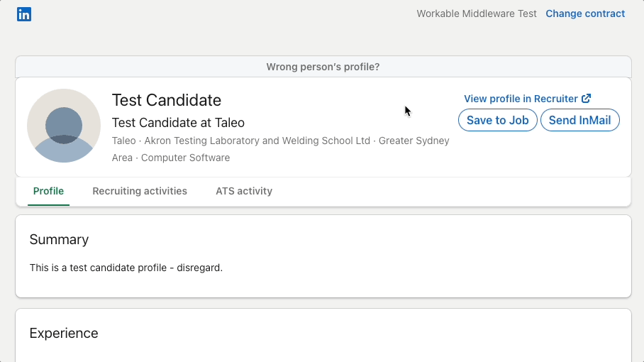Click the test candidate profile disregard text
Screen dimensions: 644x362
[126, 268]
